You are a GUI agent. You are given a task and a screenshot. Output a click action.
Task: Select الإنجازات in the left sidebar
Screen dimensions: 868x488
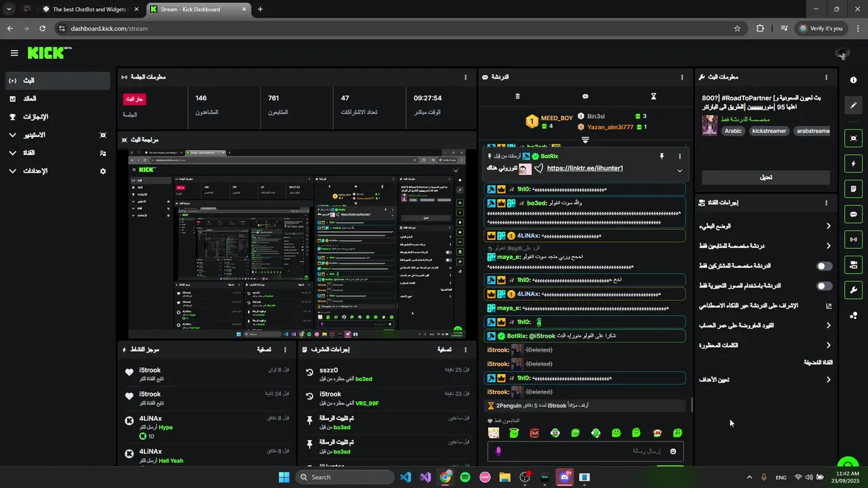point(57,117)
